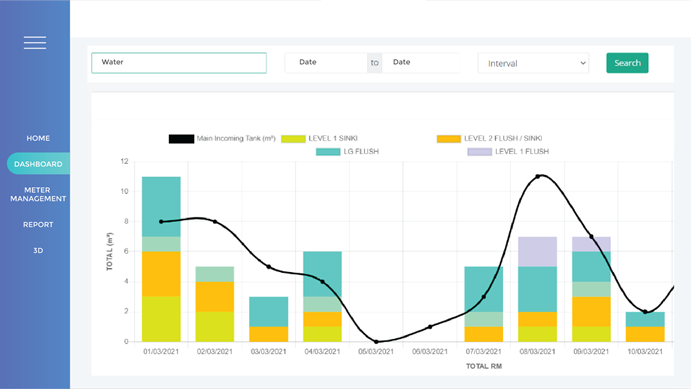Click the LG FLUSH legend label
This screenshot has width=691, height=389.
pyautogui.click(x=361, y=152)
